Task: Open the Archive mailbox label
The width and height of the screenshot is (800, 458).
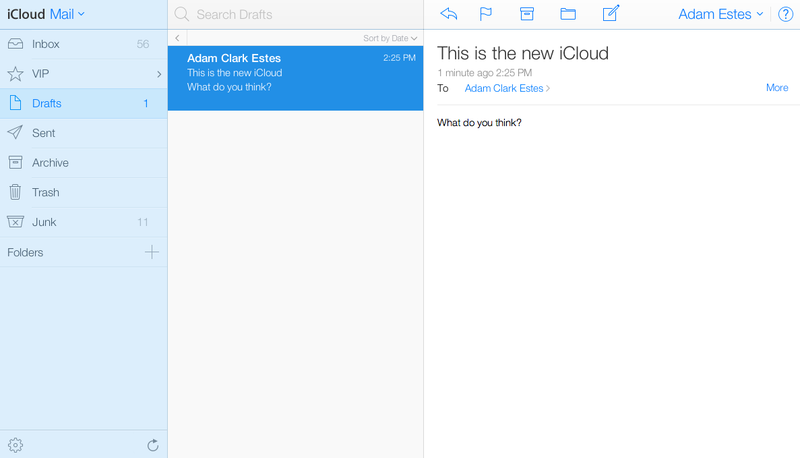Action: [50, 163]
